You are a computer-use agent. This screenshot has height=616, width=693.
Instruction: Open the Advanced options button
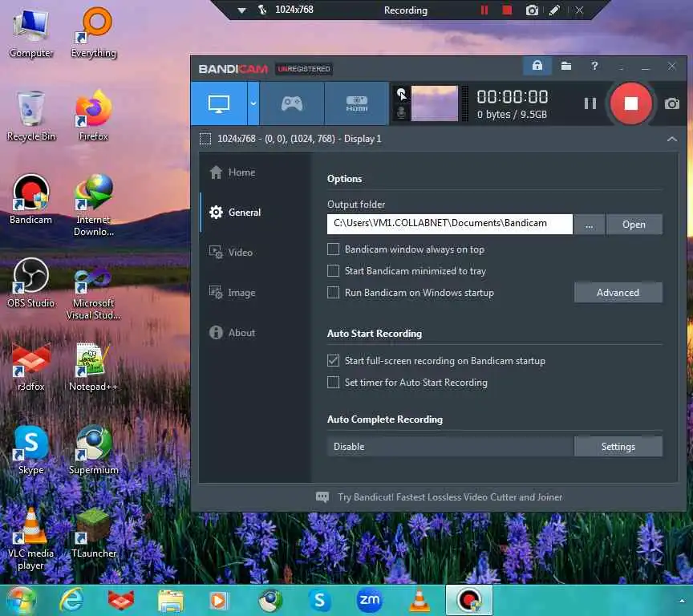coord(618,293)
